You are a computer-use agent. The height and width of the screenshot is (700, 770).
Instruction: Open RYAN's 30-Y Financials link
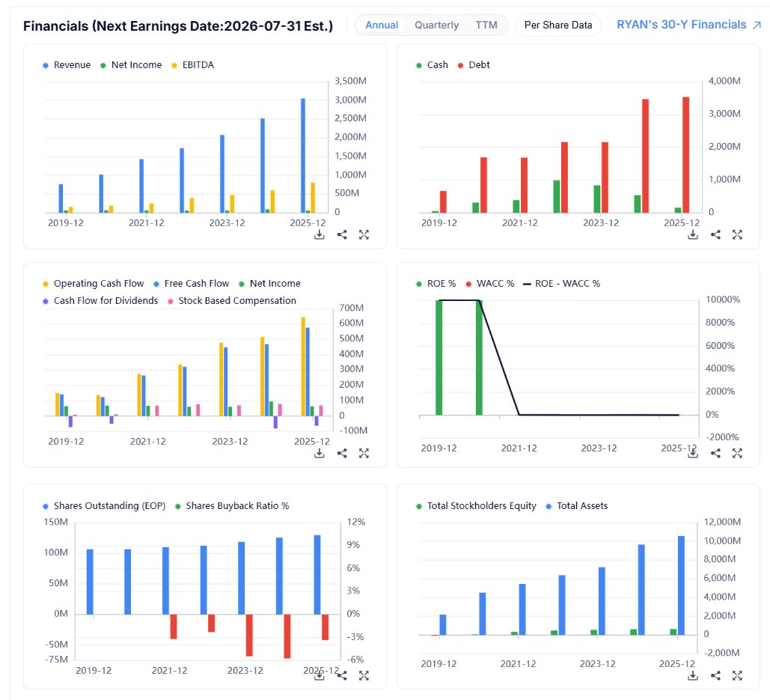689,25
